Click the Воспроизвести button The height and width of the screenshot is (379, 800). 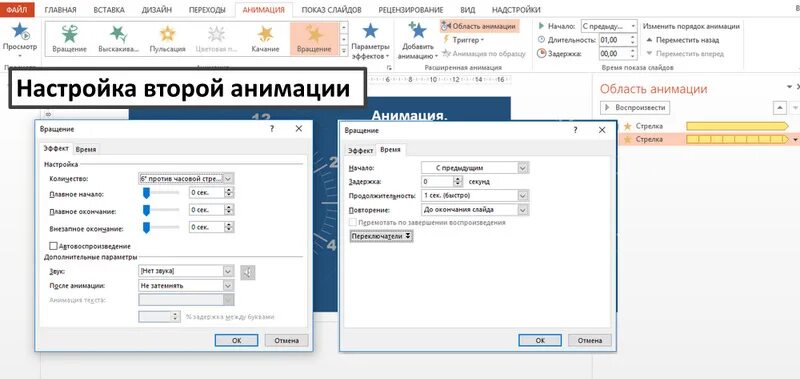pos(635,108)
